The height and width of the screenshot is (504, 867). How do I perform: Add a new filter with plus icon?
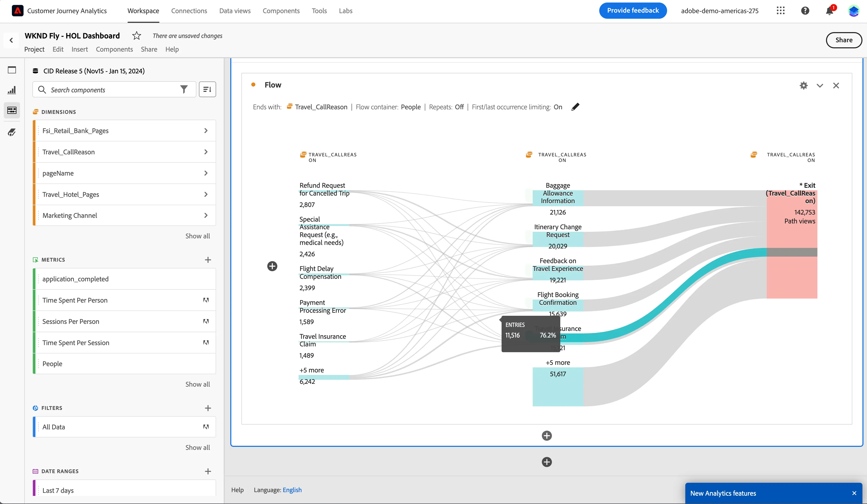[208, 408]
